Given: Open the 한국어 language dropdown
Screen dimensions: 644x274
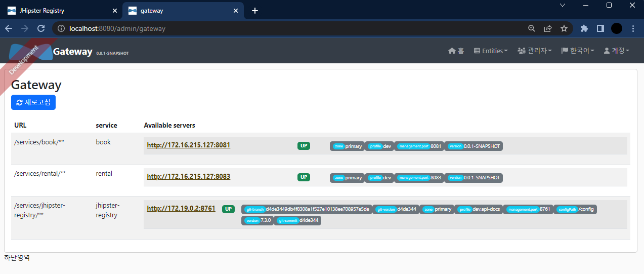Looking at the screenshot, I should tap(578, 51).
